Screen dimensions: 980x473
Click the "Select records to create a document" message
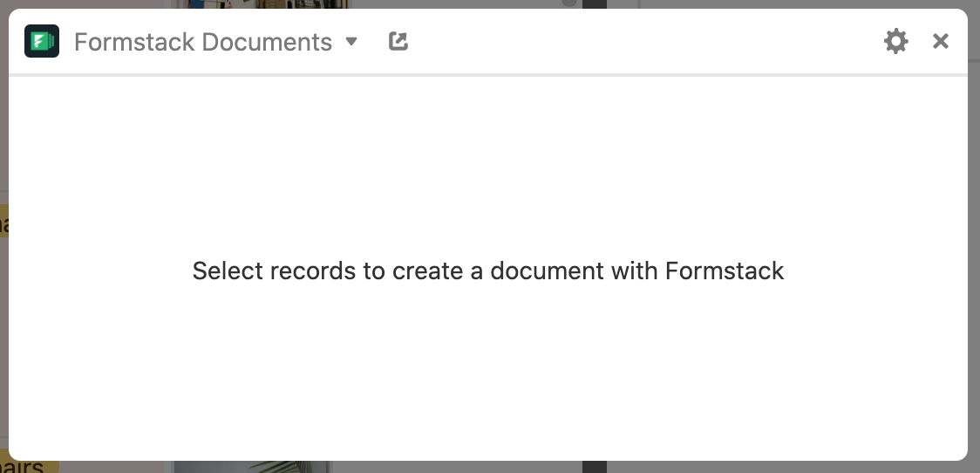[487, 271]
